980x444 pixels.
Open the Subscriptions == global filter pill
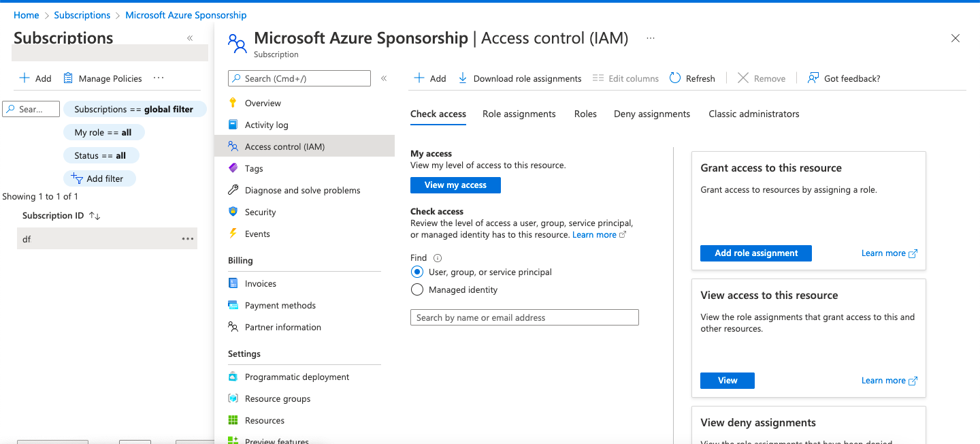[x=134, y=109]
